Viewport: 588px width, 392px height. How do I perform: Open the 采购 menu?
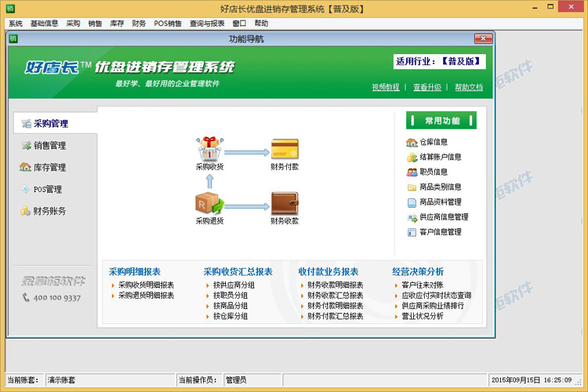coord(73,24)
